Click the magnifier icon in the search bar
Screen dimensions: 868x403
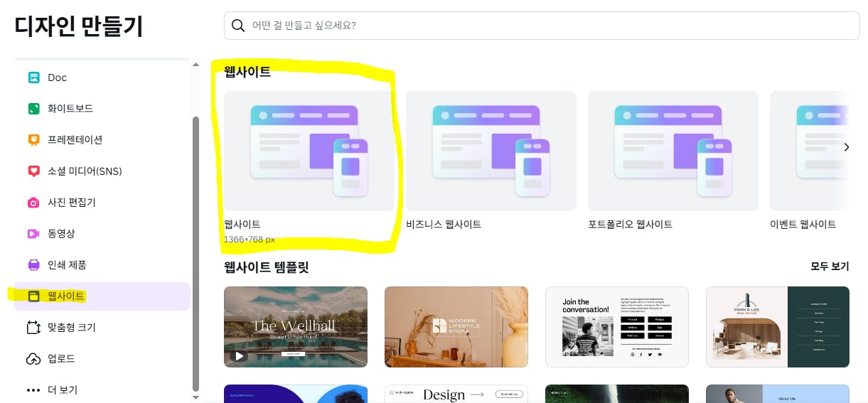point(238,26)
